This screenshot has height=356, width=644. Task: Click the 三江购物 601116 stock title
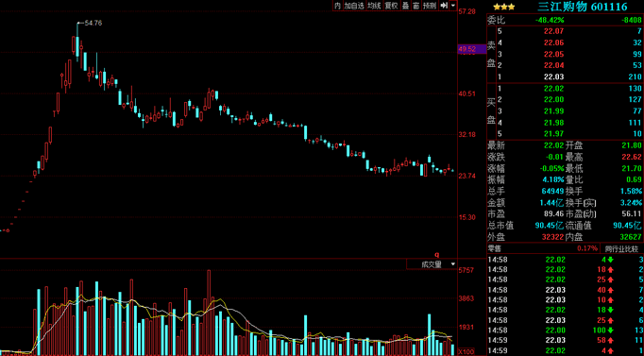[x=583, y=7]
